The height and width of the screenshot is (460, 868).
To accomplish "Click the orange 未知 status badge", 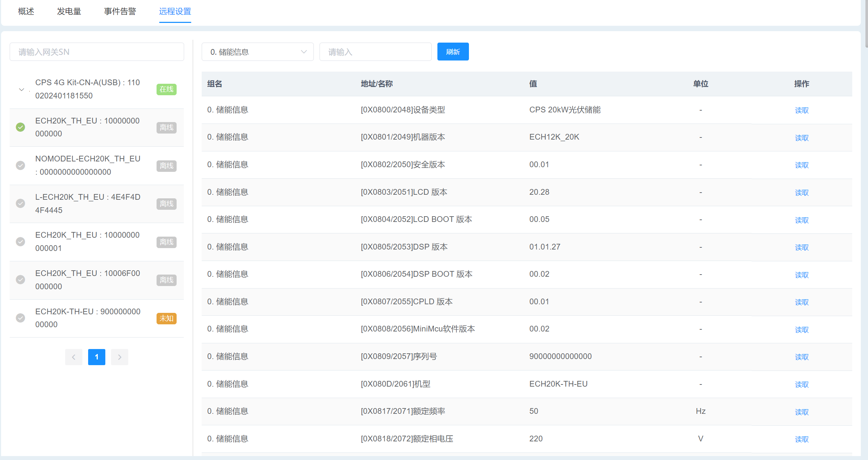I will [167, 318].
